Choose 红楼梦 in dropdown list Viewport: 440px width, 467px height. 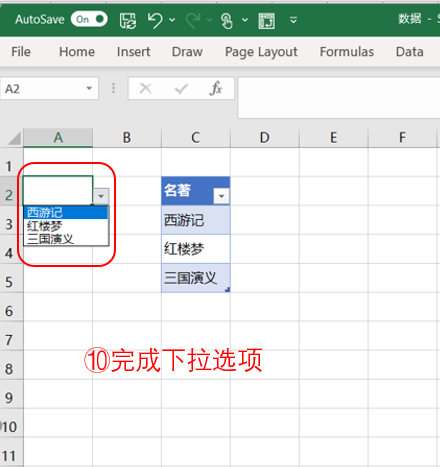pos(66,226)
